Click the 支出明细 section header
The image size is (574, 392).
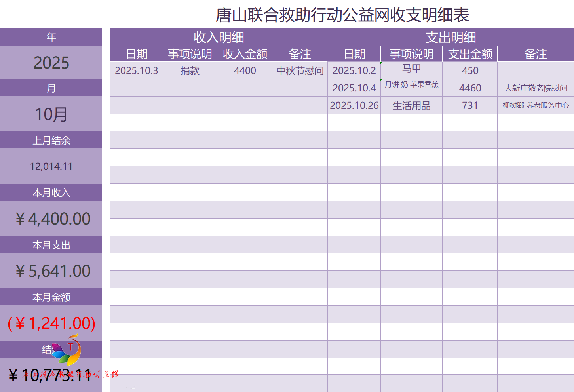450,37
